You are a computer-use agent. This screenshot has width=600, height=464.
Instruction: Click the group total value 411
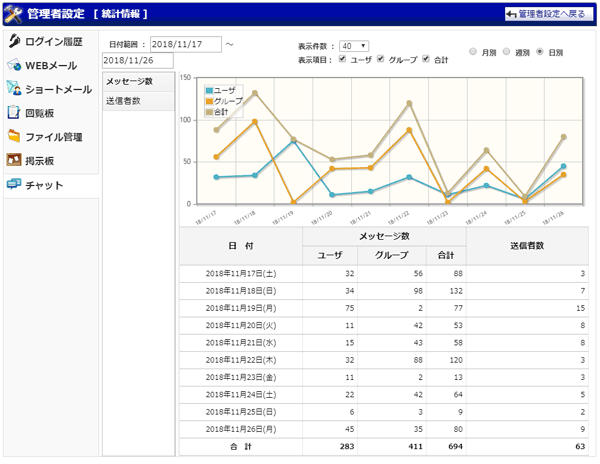pyautogui.click(x=415, y=446)
